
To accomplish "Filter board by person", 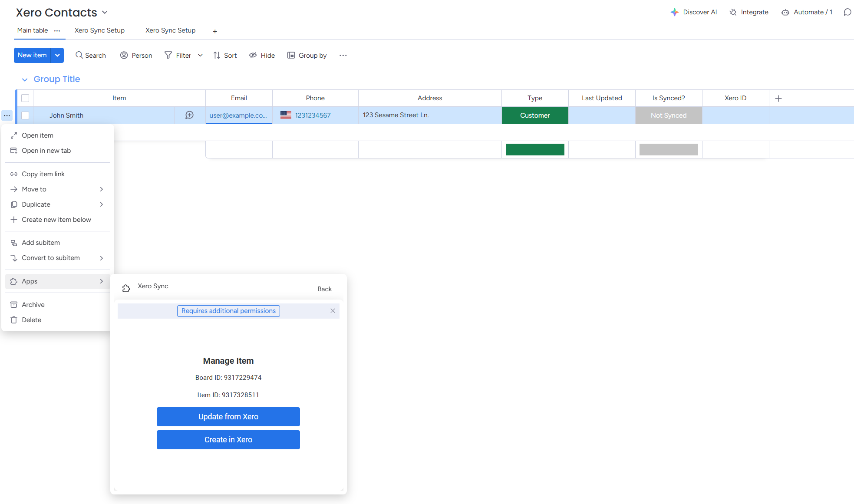I will [136, 55].
